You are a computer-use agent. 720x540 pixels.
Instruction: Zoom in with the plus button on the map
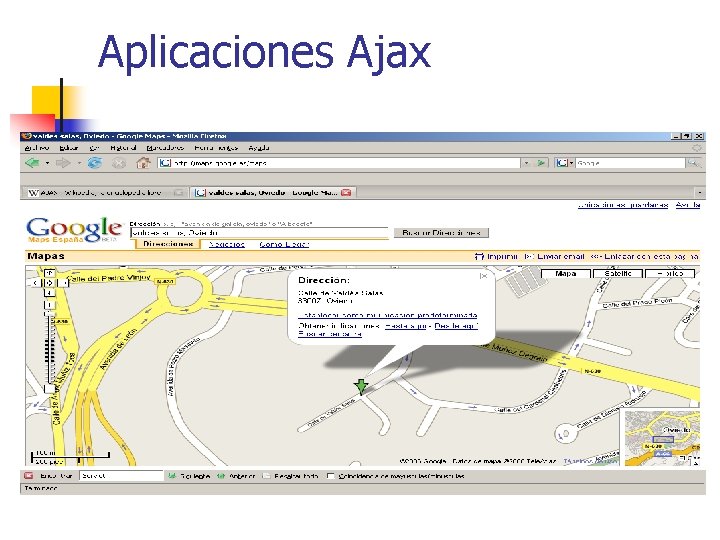coord(49,305)
